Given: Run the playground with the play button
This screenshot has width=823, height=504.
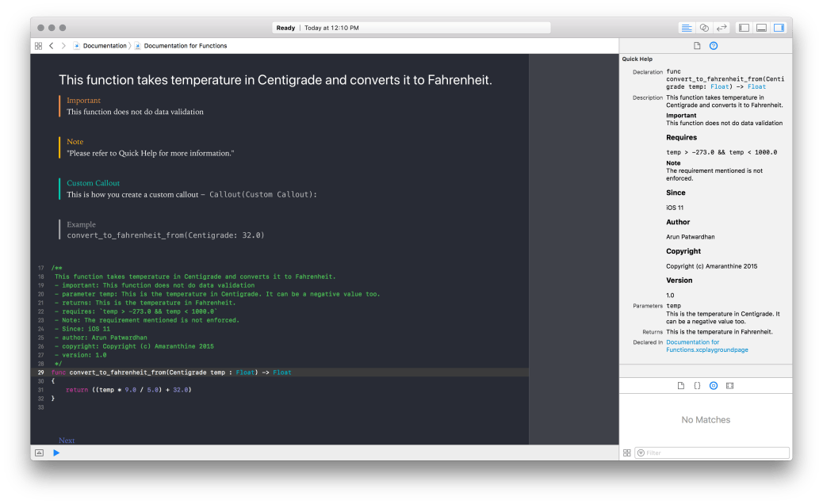Looking at the screenshot, I should (56, 452).
